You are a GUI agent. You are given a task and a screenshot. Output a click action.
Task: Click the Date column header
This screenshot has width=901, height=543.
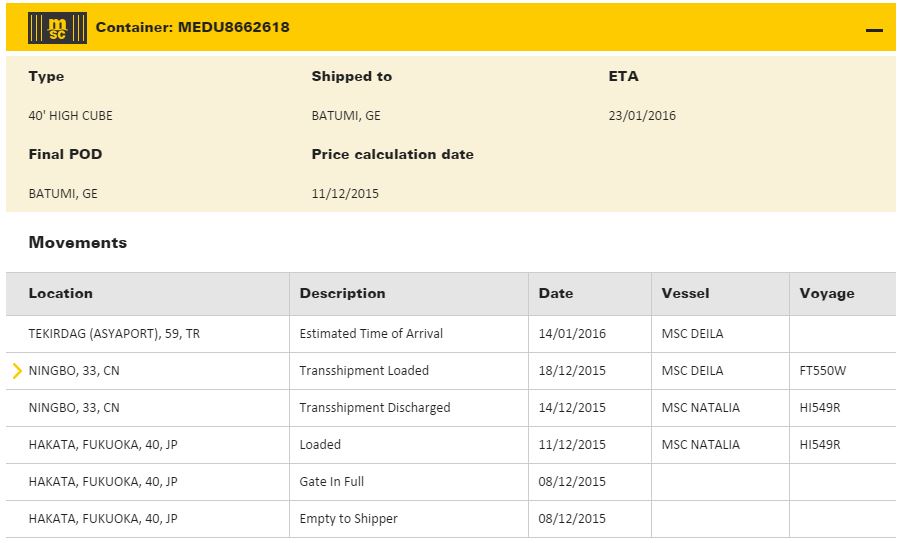point(556,294)
